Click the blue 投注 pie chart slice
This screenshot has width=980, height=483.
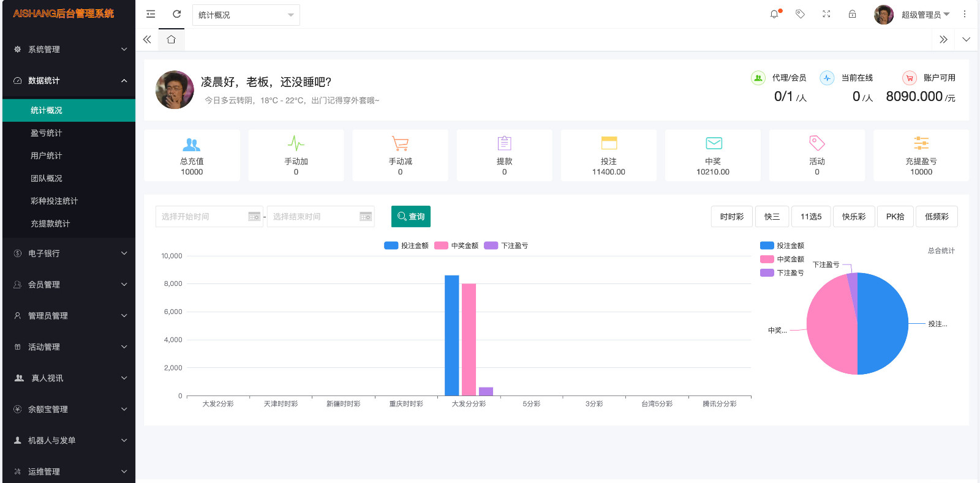885,323
